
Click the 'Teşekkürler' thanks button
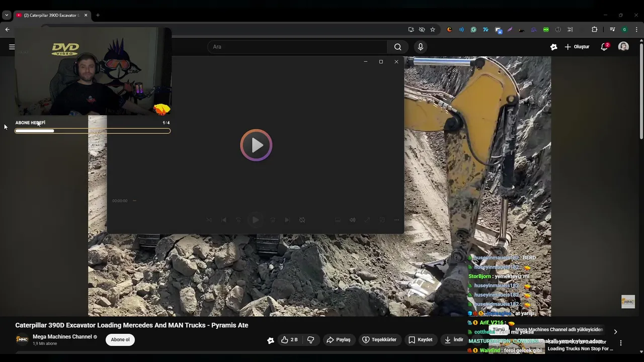click(x=380, y=340)
